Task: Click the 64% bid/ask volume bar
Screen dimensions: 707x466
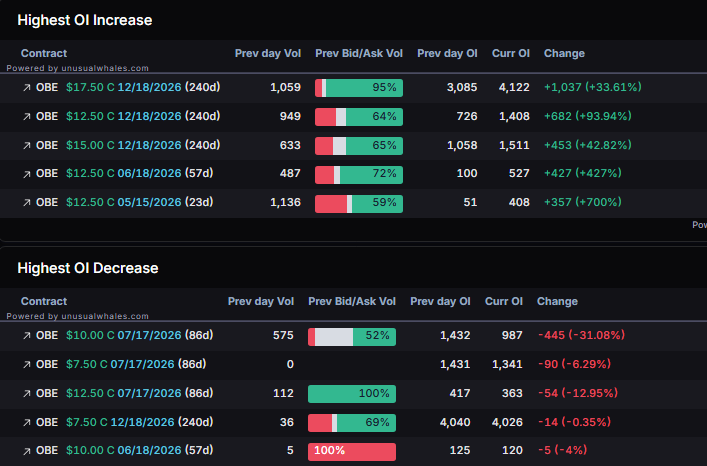Action: 359,117
